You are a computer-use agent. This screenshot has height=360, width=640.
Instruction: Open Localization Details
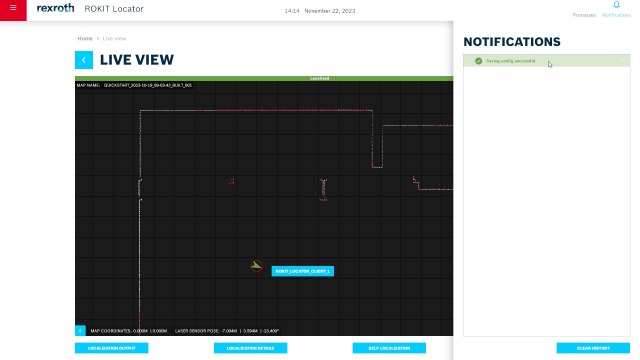point(250,348)
